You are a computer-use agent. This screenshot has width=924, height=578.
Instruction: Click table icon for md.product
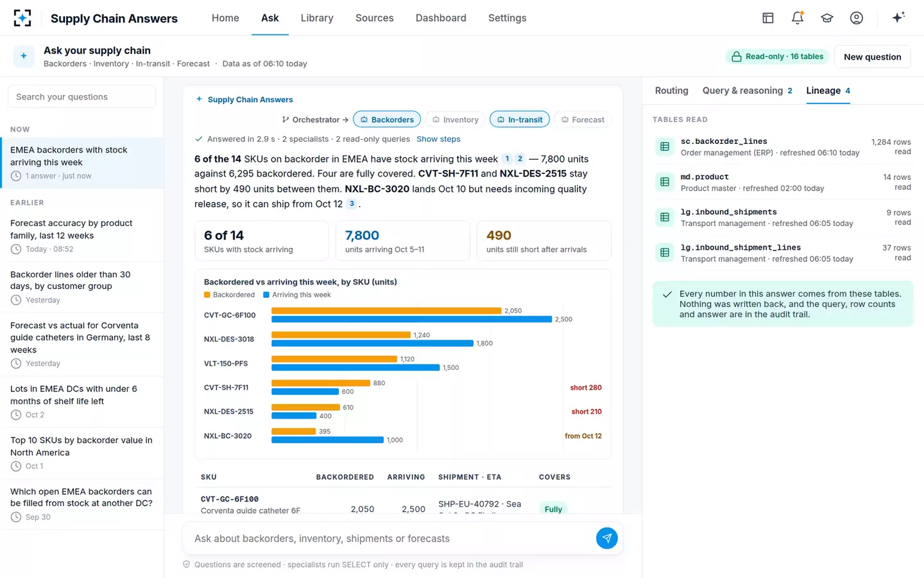(x=665, y=182)
